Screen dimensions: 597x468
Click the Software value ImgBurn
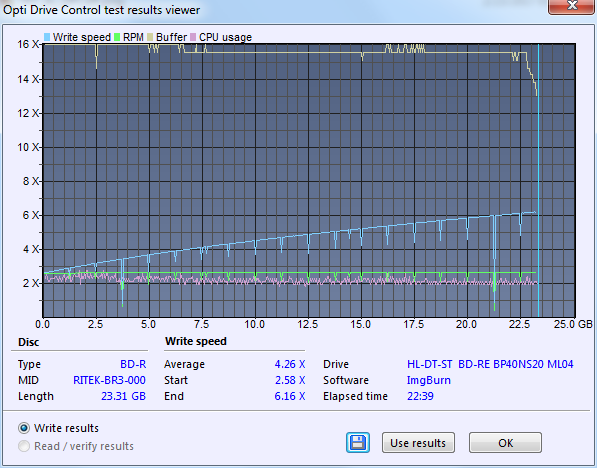coord(429,380)
